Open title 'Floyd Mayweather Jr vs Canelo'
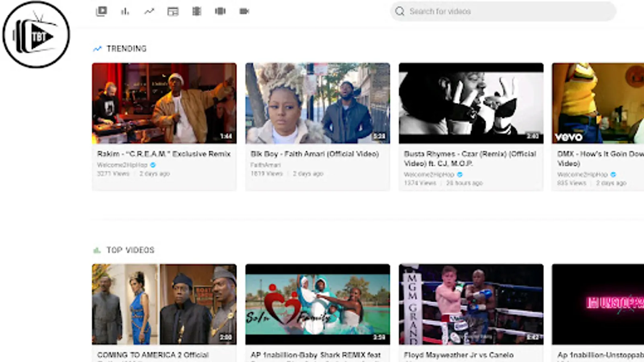The image size is (644, 362). pyautogui.click(x=459, y=355)
